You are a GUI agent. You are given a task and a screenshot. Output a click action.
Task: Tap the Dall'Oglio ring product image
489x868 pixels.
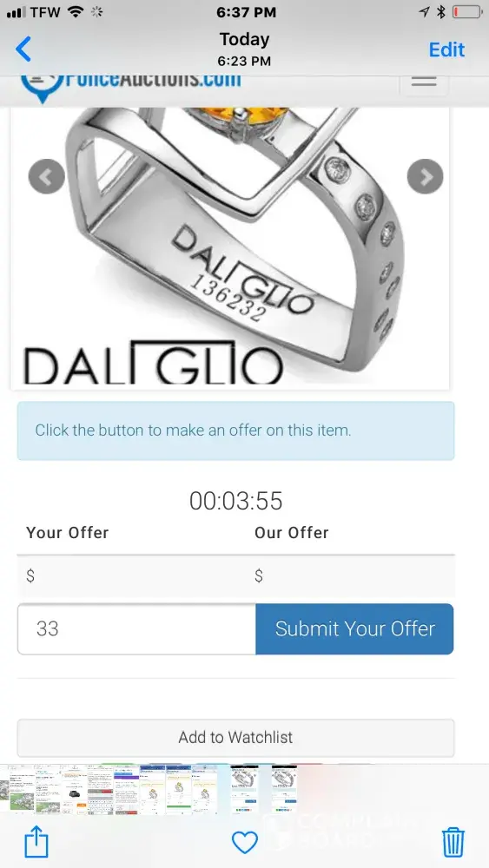(x=230, y=247)
